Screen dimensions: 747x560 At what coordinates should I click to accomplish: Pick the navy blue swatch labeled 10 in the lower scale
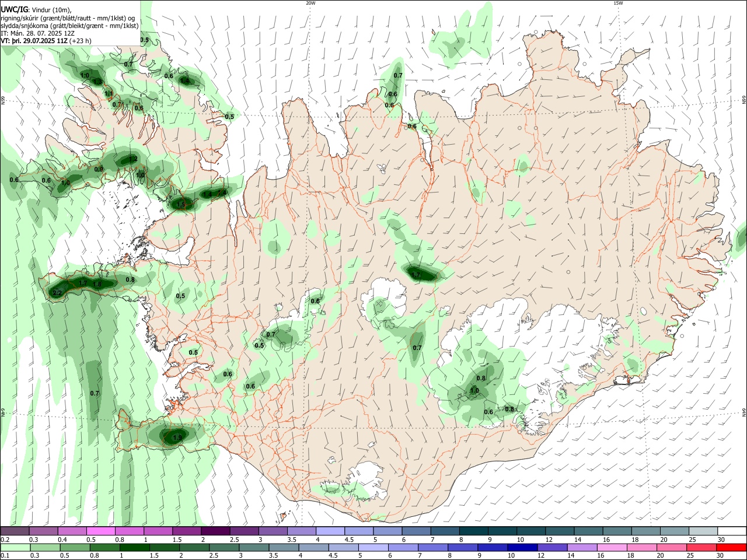(522, 547)
